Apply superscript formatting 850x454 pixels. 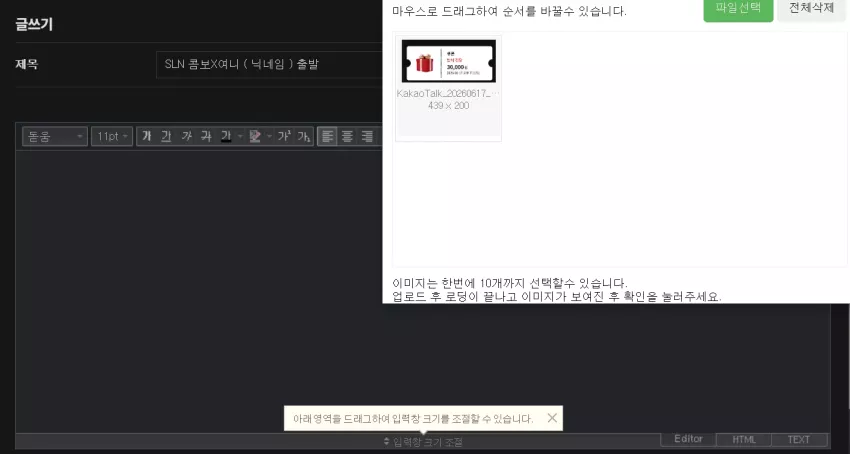284,137
